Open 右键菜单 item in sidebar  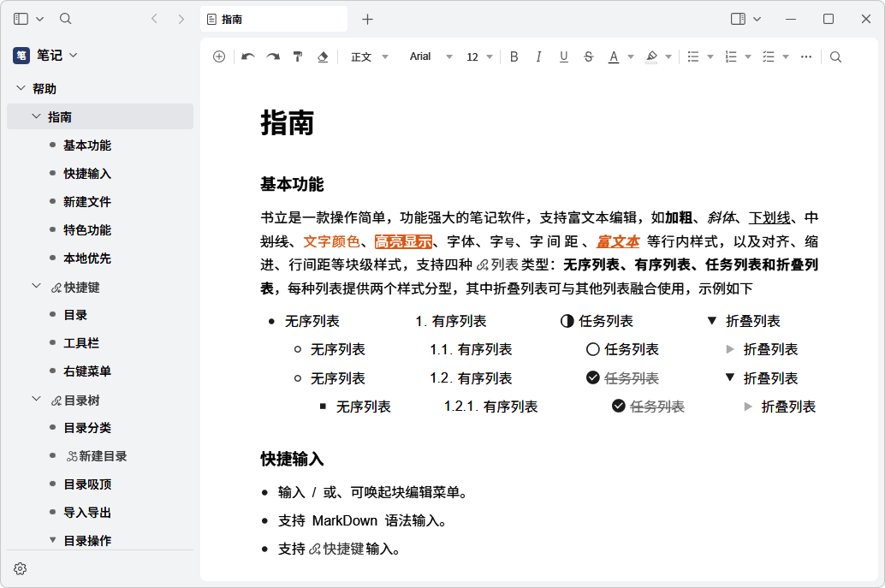87,371
